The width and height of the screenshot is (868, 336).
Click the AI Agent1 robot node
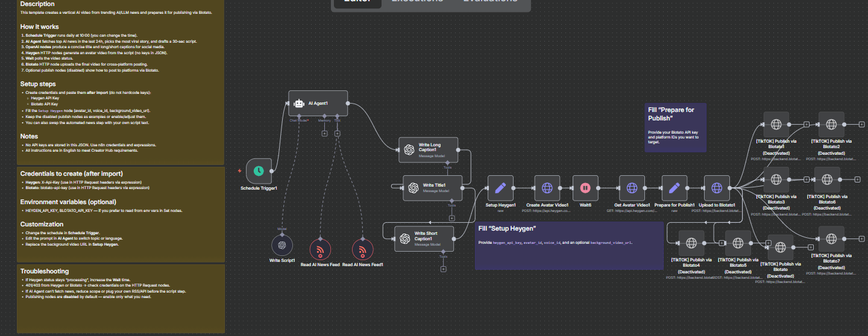(x=318, y=104)
